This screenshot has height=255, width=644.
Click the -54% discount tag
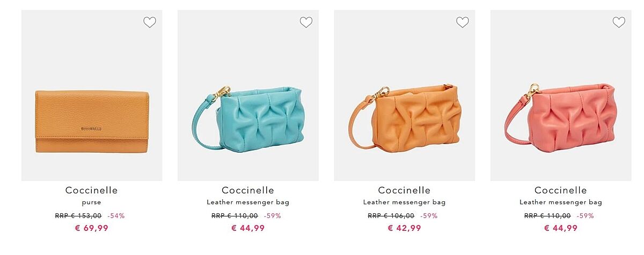tap(116, 216)
